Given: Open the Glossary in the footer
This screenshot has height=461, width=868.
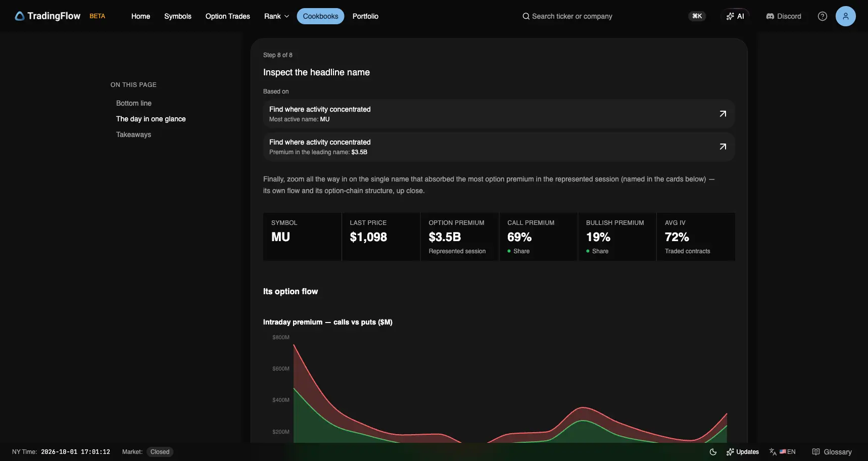Looking at the screenshot, I should click(x=832, y=452).
